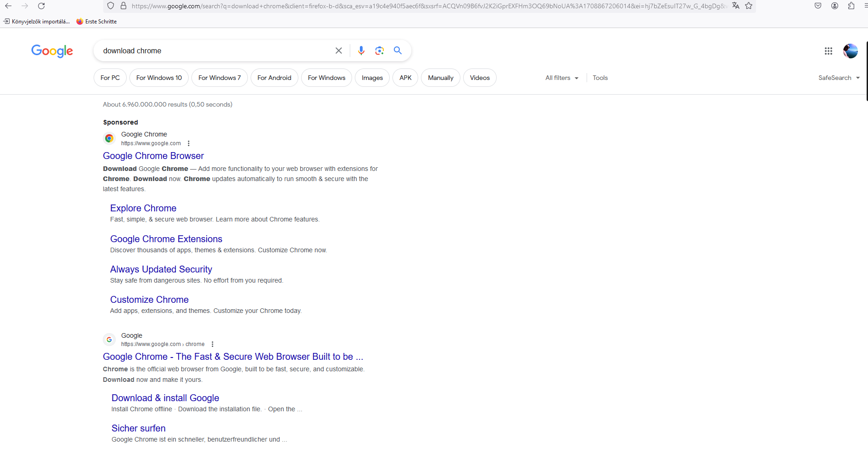
Task: Choose the For Windows filter chip
Action: (x=327, y=78)
